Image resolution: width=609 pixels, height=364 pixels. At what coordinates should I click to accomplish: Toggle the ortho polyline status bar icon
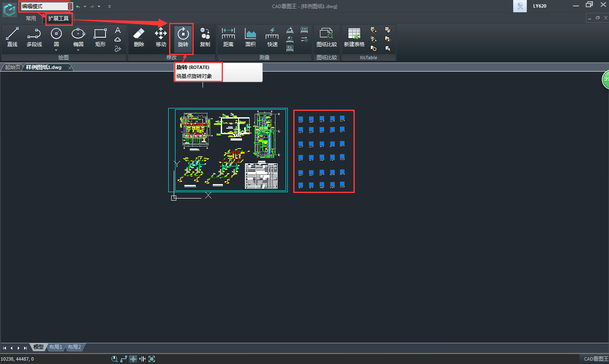pos(124,359)
